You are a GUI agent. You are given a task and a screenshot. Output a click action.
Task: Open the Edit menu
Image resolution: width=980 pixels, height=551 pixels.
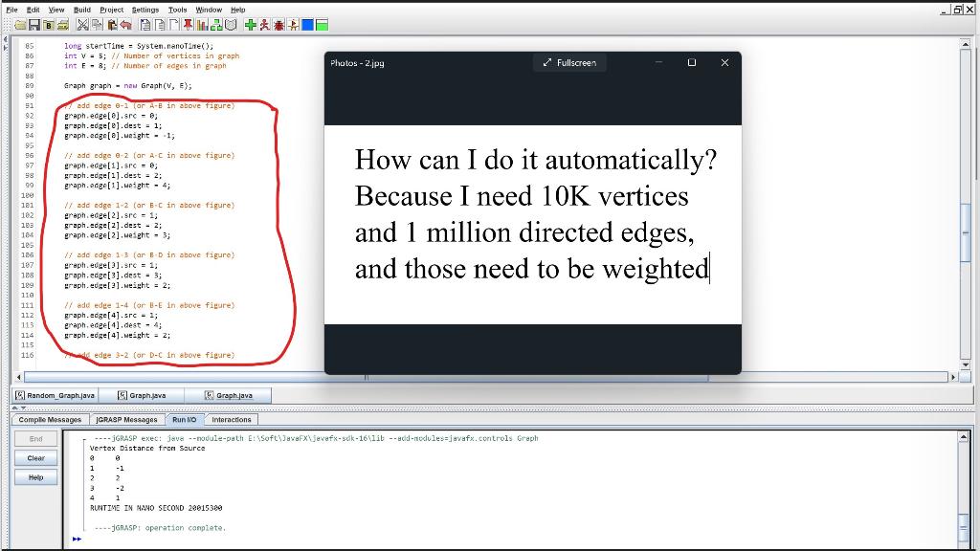(x=33, y=10)
